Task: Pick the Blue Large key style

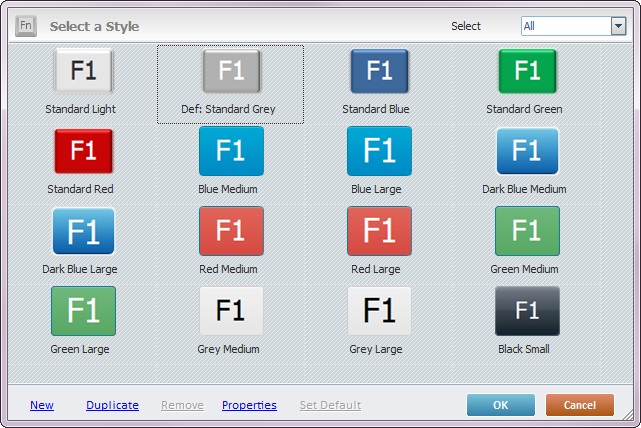Action: (x=379, y=152)
